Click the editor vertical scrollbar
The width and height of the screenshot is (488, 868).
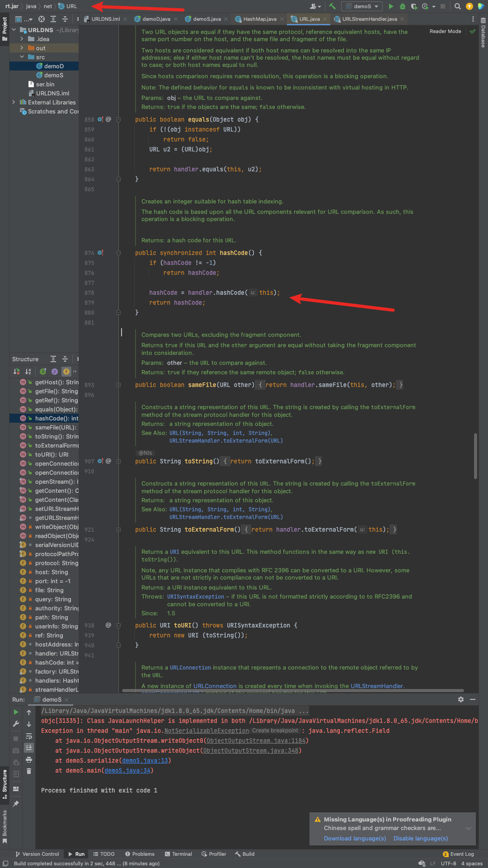(x=475, y=456)
